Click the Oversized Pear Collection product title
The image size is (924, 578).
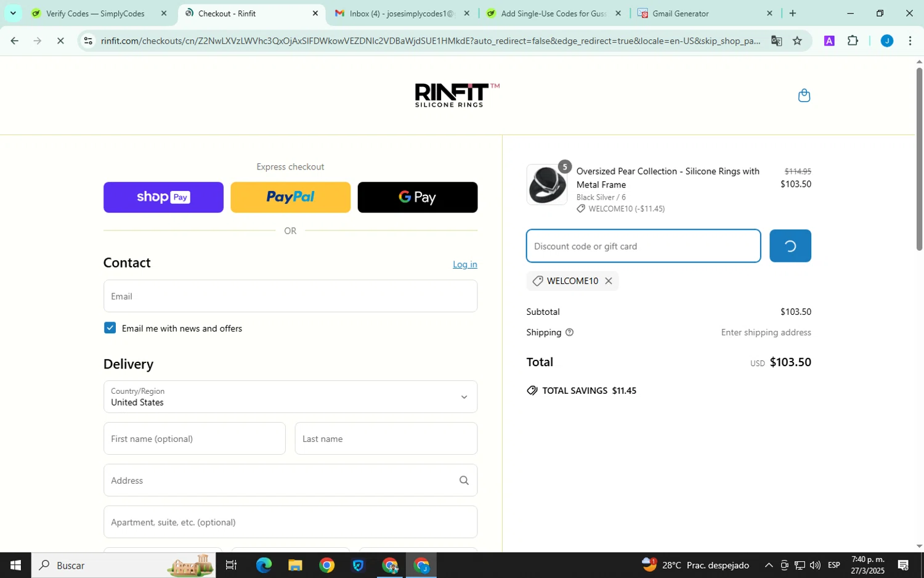pyautogui.click(x=668, y=177)
